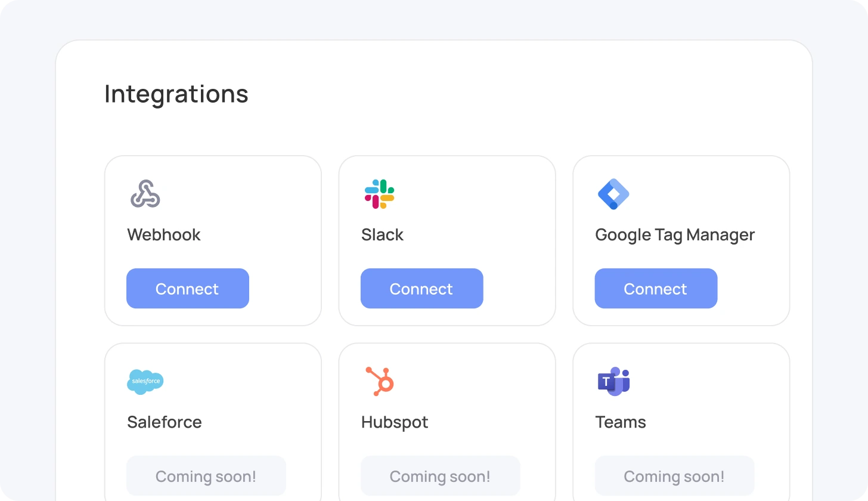Viewport: 868px width, 501px height.
Task: Select the Webhook card title
Action: coord(164,234)
